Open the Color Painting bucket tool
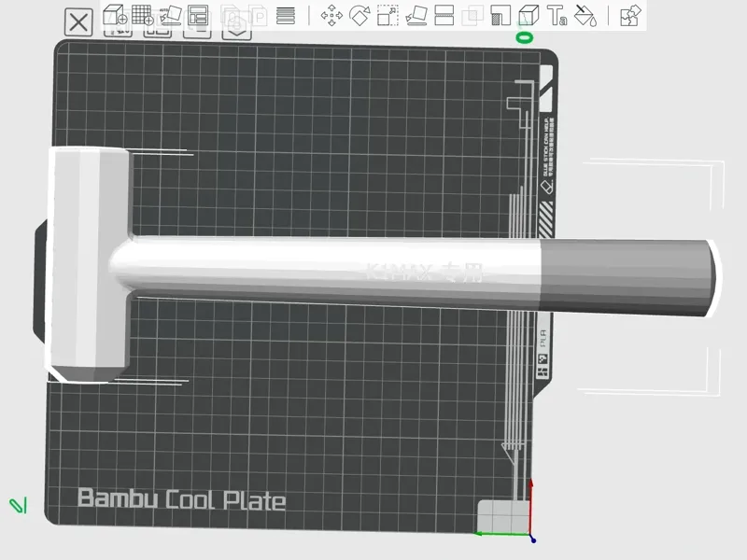This screenshot has height=560, width=747. (x=585, y=15)
